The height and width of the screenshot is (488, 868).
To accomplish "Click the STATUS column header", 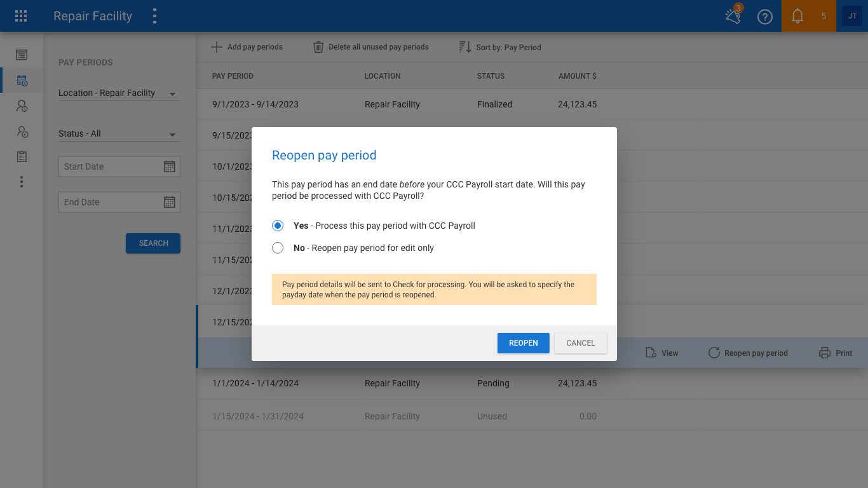I will [x=491, y=76].
